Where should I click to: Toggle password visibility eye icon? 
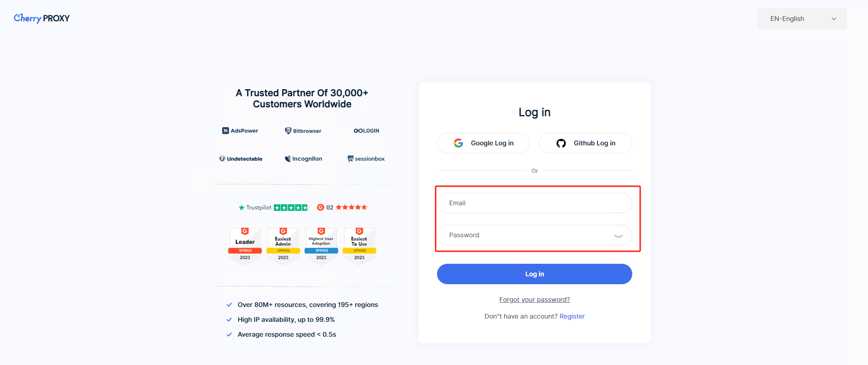[618, 236]
